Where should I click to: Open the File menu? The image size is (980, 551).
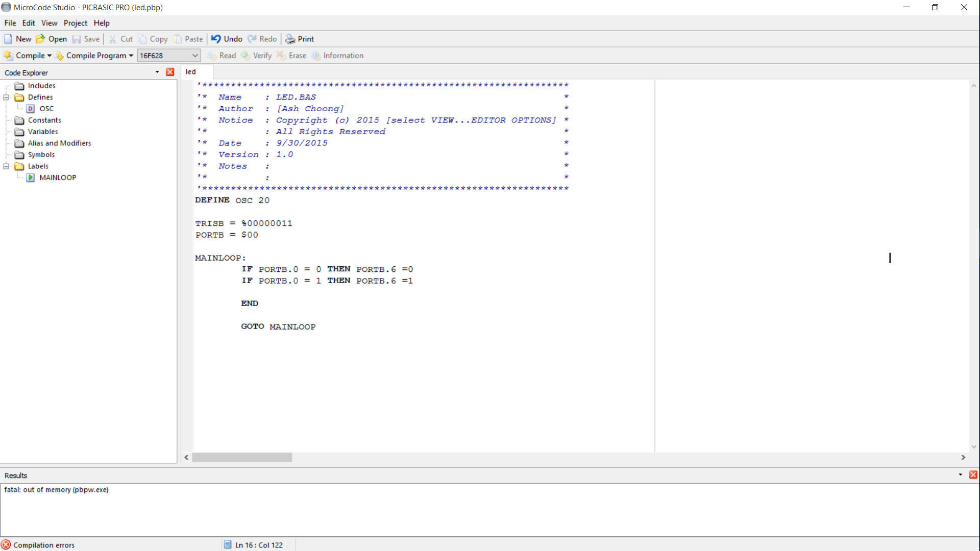[10, 22]
